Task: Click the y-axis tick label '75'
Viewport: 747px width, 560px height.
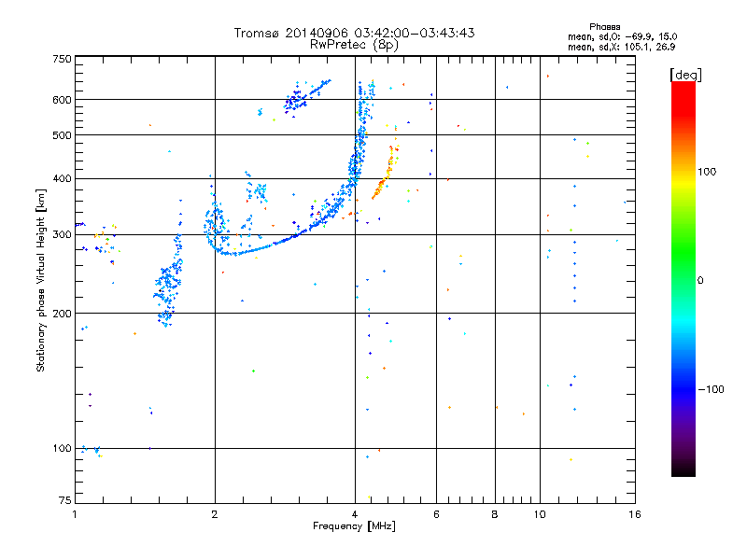Action: coord(65,500)
